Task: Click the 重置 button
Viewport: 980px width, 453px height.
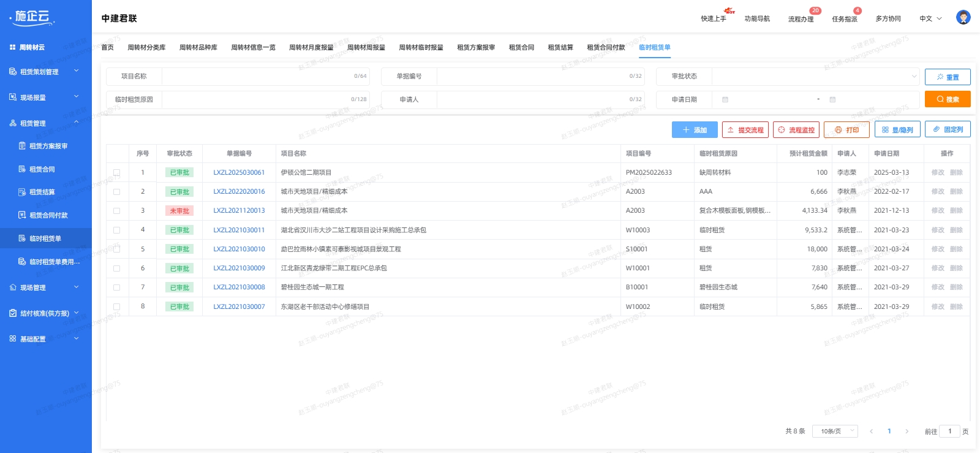Action: 948,77
